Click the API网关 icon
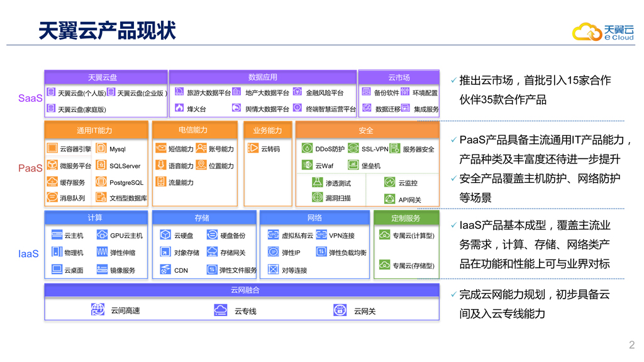Viewport: 644px width, 362px height. (x=389, y=199)
